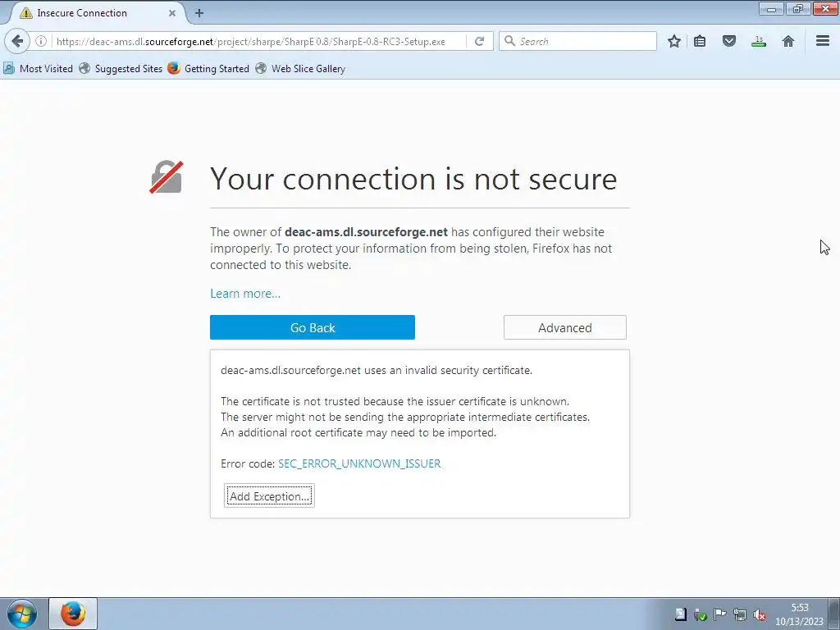
Task: Open the Learn more link
Action: pos(244,294)
